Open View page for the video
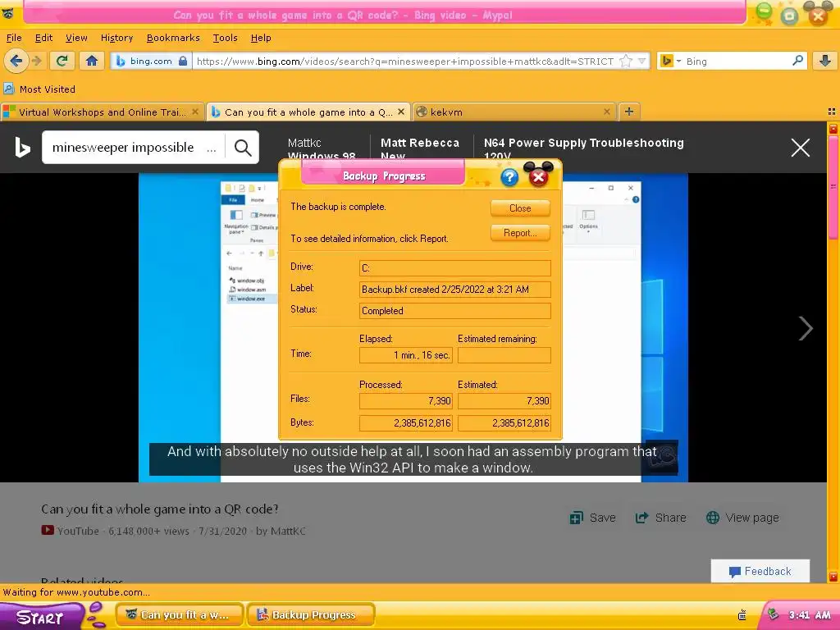Screen dimensions: 840x630 tap(742, 518)
